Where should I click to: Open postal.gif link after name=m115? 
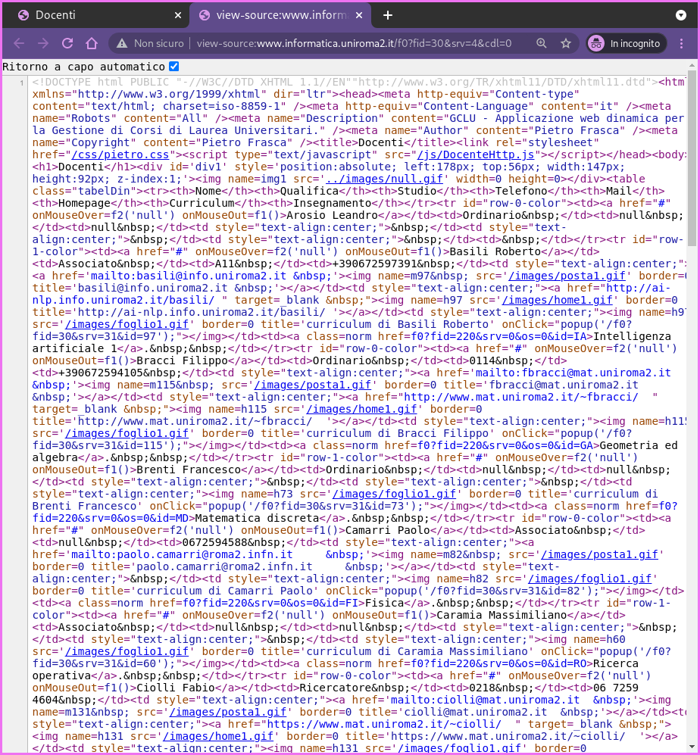(x=313, y=385)
